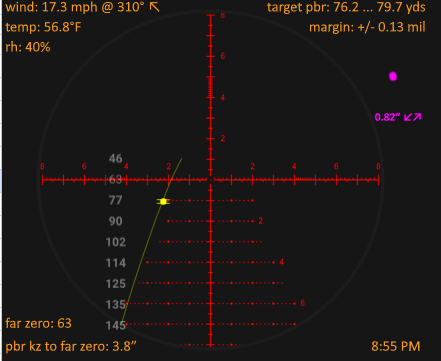Click the temp 56.8°F readout
Image resolution: width=441 pixels, height=361 pixels.
tap(43, 27)
